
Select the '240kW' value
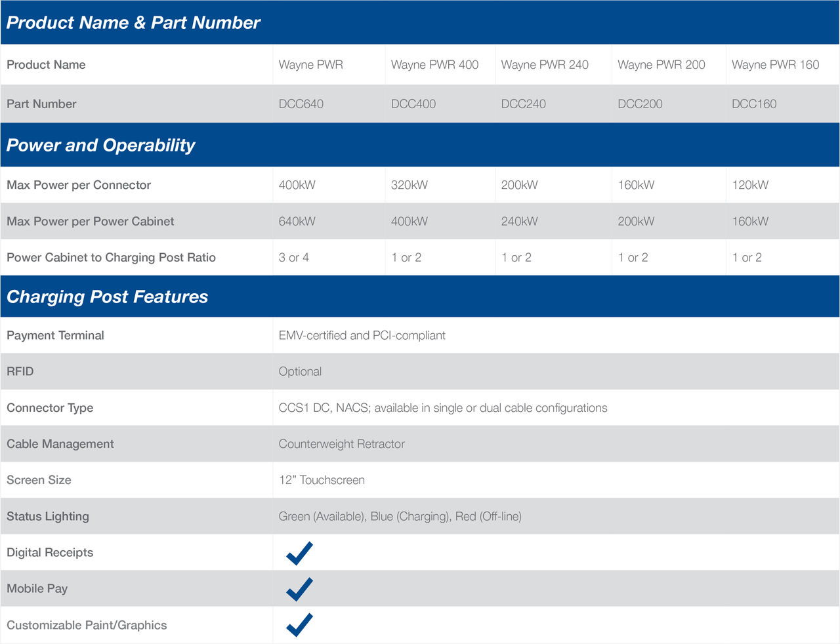pyautogui.click(x=519, y=221)
